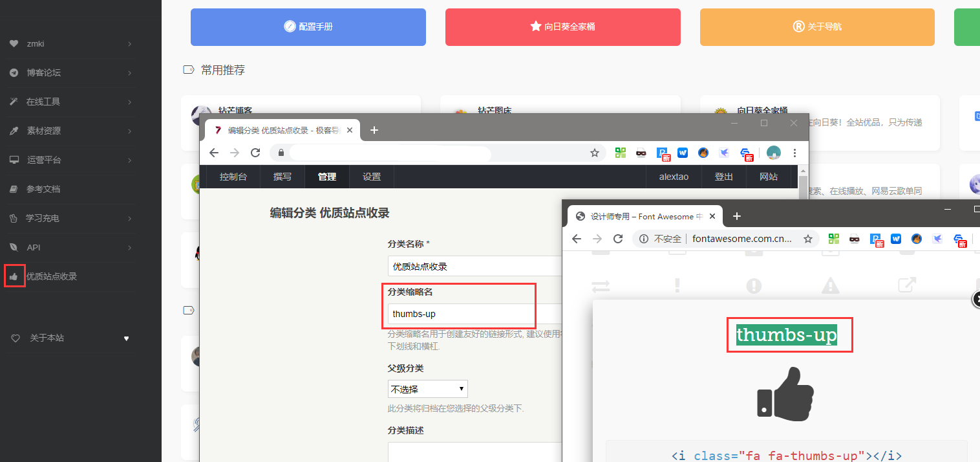The width and height of the screenshot is (980, 462).
Task: Click the QR code extension icon
Action: click(x=621, y=153)
